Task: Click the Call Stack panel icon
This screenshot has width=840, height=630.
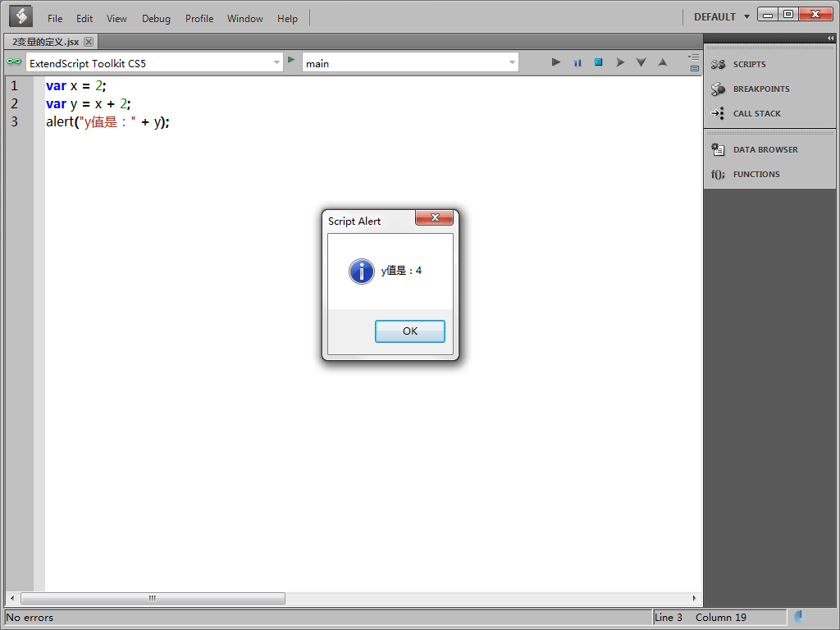Action: pos(717,113)
